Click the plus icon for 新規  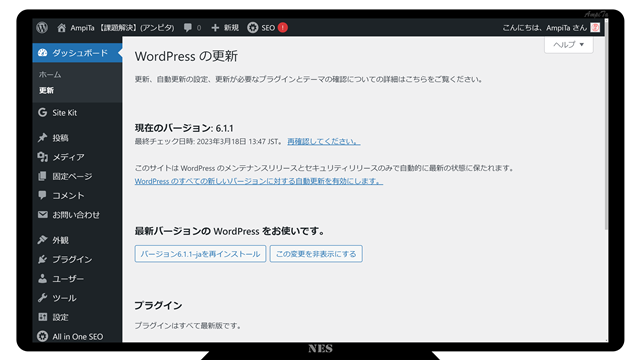coord(215,27)
